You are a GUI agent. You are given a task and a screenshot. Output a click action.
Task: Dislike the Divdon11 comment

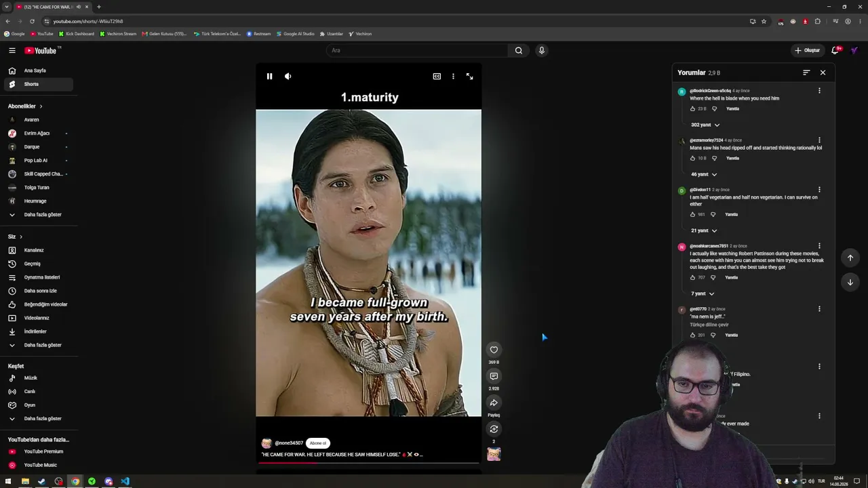click(713, 214)
